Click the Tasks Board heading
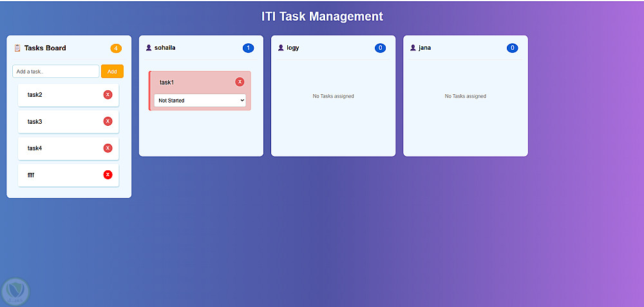 coord(45,48)
